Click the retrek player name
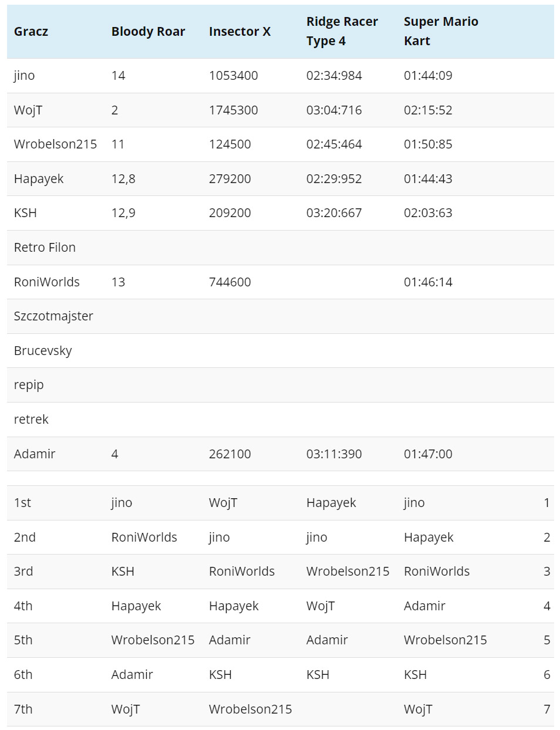Viewport: 560px width, 730px height. [31, 420]
